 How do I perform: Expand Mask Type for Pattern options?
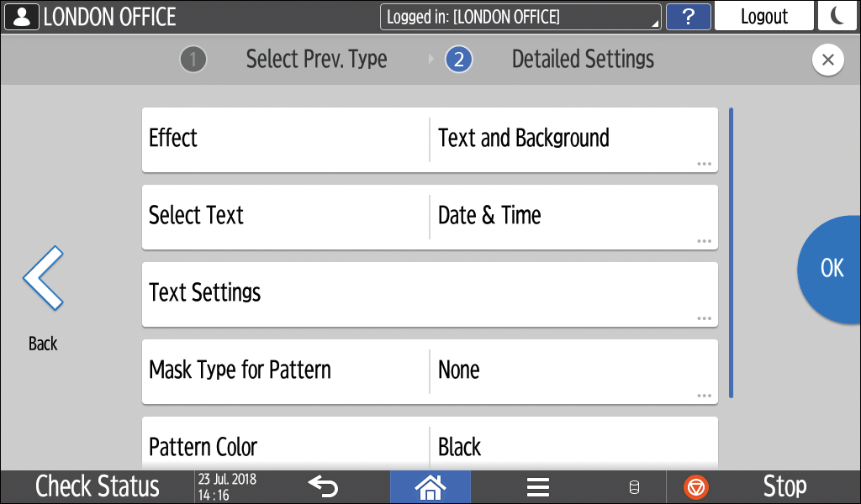click(430, 371)
